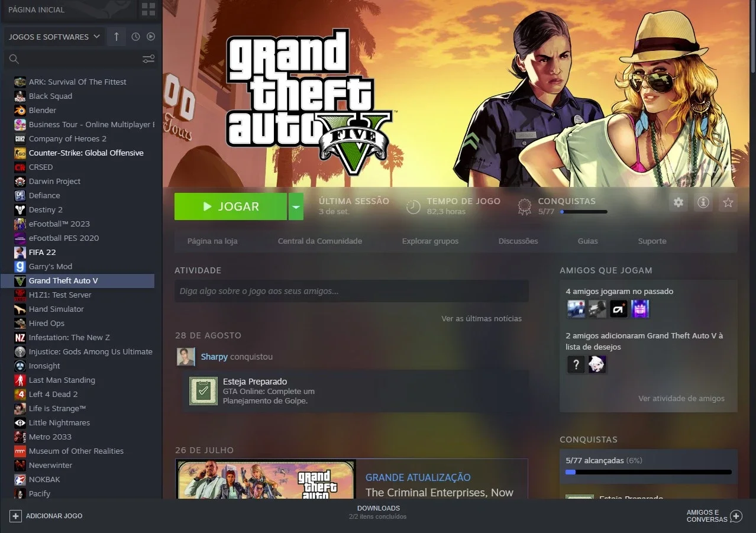756x533 pixels.
Task: Click the Black Squad game icon
Action: pyautogui.click(x=20, y=96)
